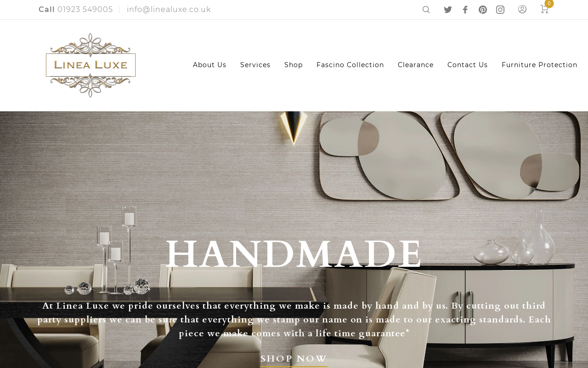The image size is (588, 368).
Task: Open Fascino Collection page
Action: point(350,65)
